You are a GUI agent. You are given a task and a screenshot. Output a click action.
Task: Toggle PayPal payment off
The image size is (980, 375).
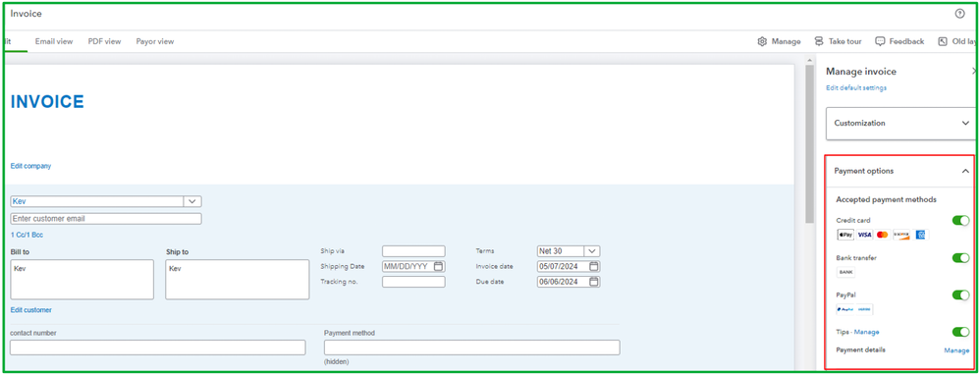[x=960, y=295]
